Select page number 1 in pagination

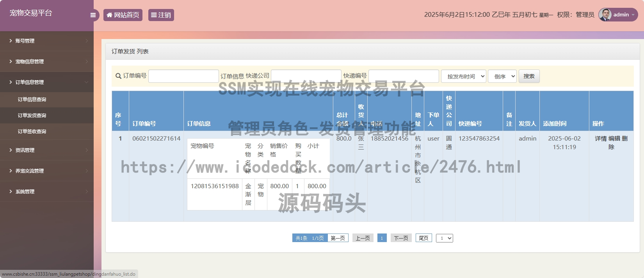(x=382, y=238)
